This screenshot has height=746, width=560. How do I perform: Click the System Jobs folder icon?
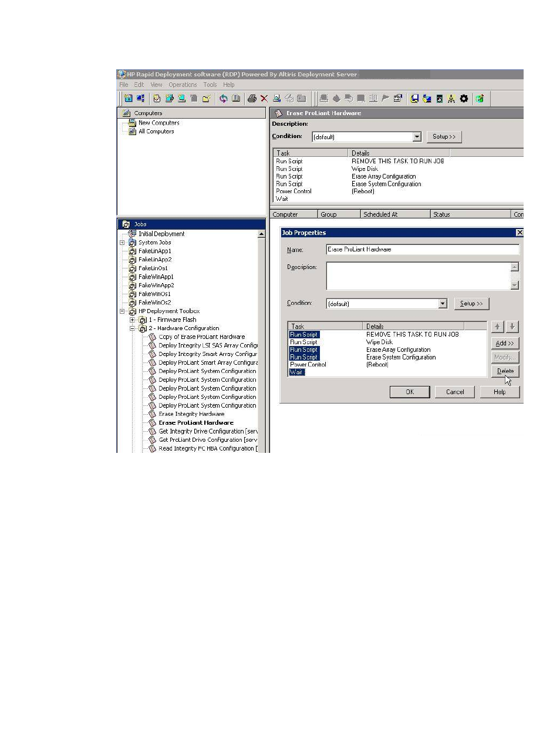[x=132, y=243]
